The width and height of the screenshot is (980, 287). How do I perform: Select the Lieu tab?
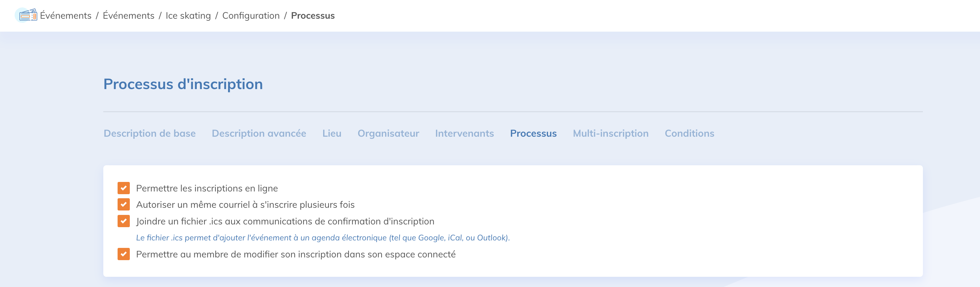click(x=332, y=134)
